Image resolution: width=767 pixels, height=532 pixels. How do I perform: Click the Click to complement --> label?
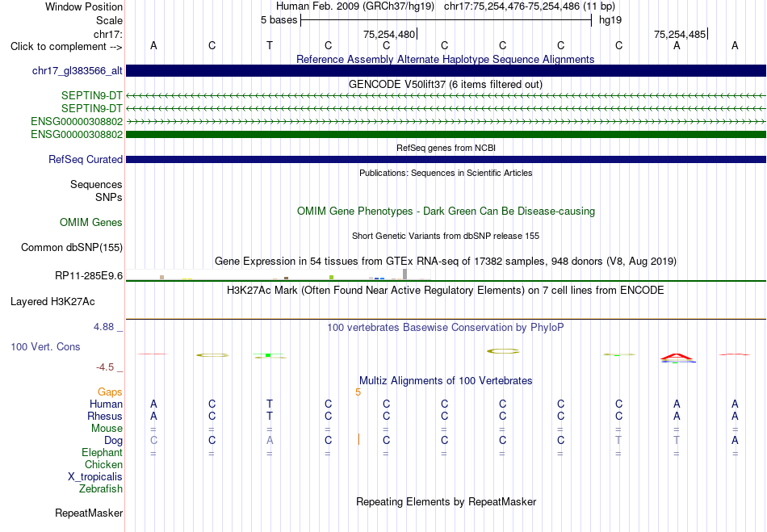[66, 47]
